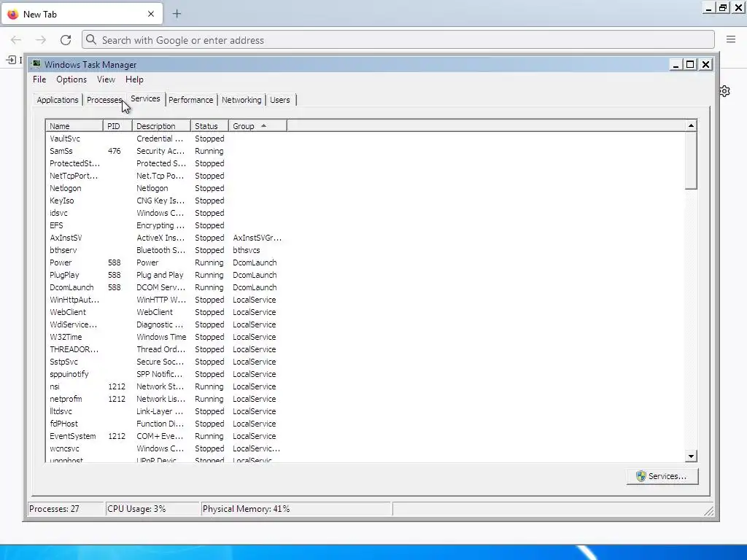This screenshot has height=560, width=747.
Task: Click the CPU Usage status bar entry
Action: pos(152,508)
